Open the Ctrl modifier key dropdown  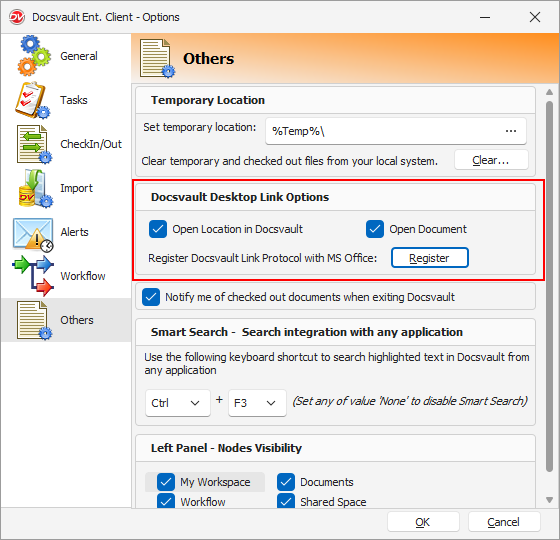click(178, 403)
